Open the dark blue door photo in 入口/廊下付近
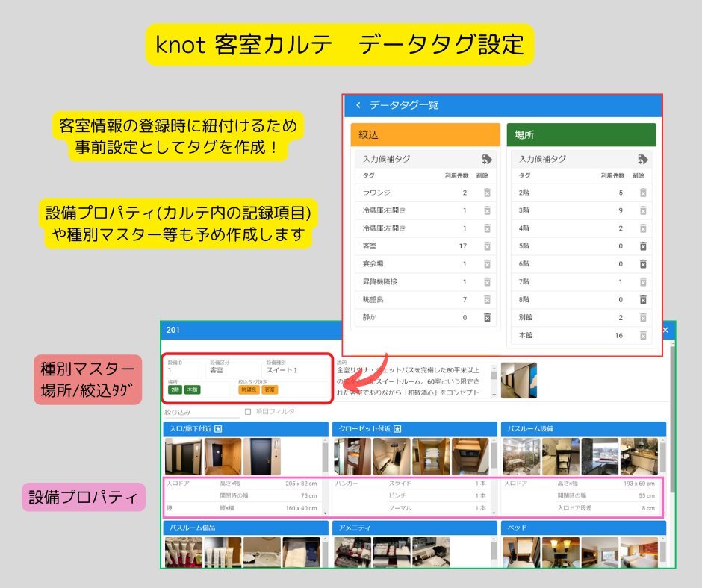This screenshot has height=588, width=702. point(262,457)
